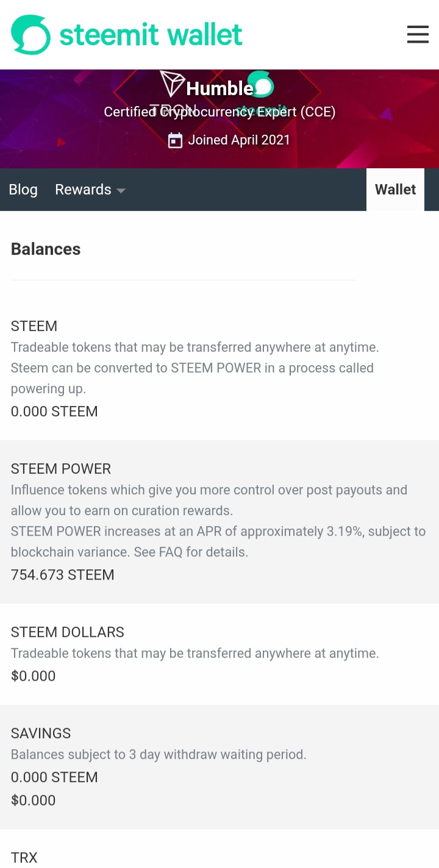Click the Steemit logo icon
Viewport: 439px width, 868px height.
30,35
